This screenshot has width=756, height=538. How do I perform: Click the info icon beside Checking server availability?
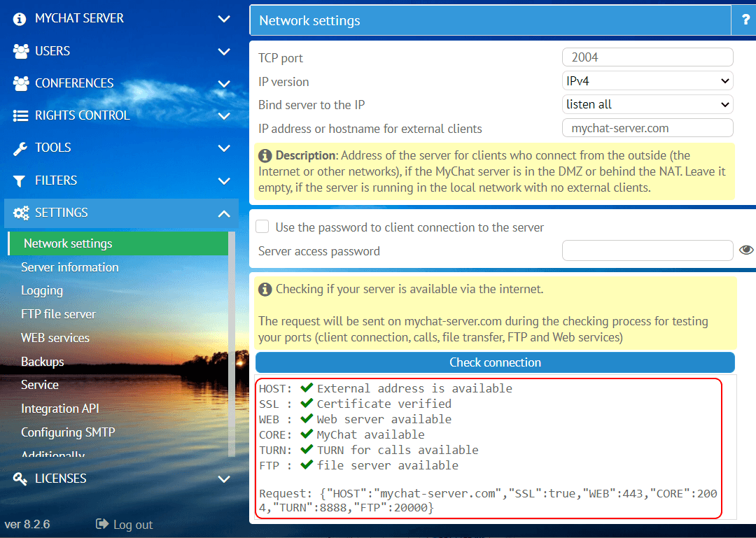click(265, 289)
